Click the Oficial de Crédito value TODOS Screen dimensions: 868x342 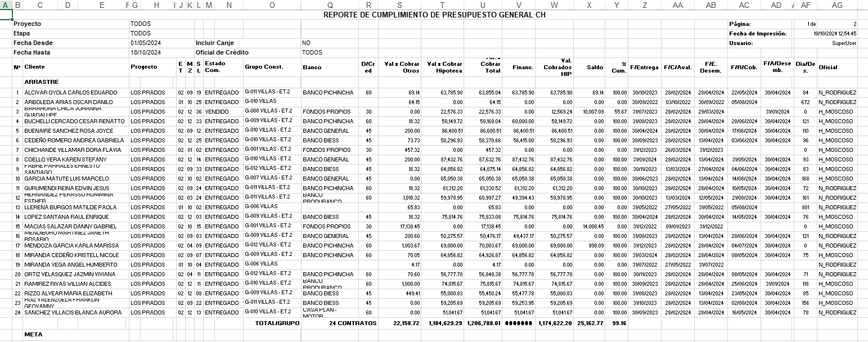[x=312, y=52]
